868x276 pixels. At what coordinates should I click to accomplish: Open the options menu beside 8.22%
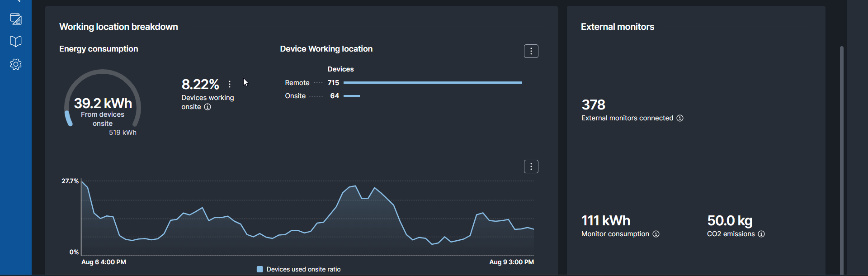click(230, 84)
